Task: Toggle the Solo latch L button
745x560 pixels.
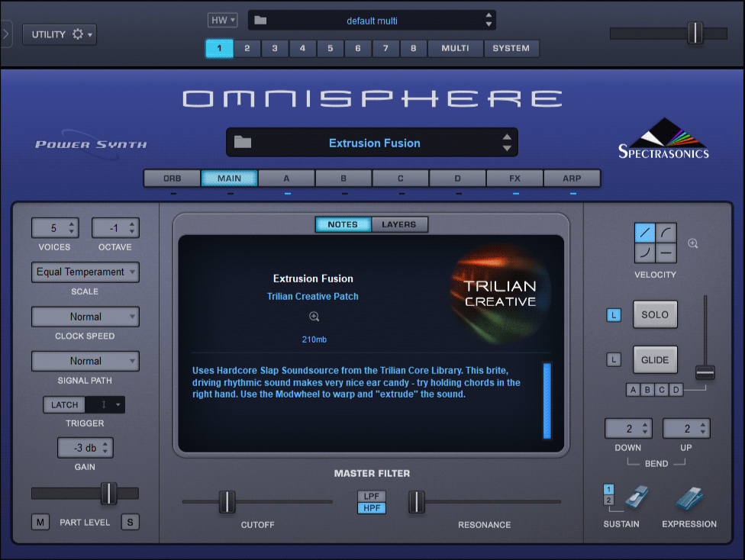Action: pos(614,315)
